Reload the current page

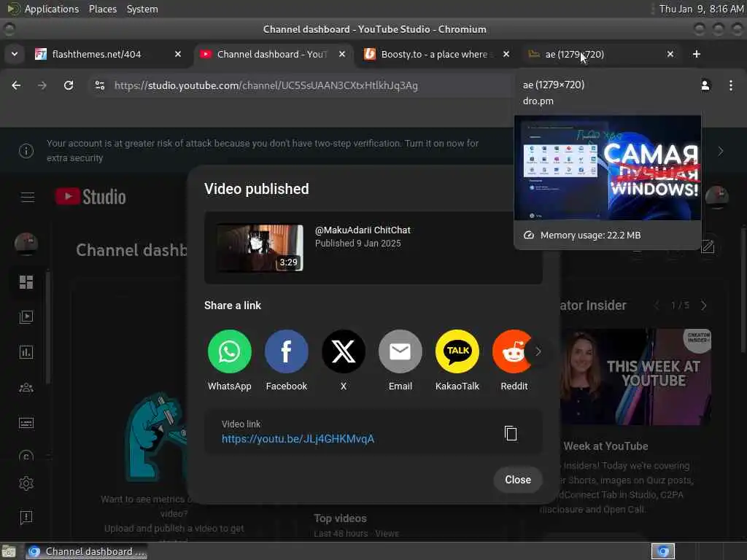pos(69,85)
